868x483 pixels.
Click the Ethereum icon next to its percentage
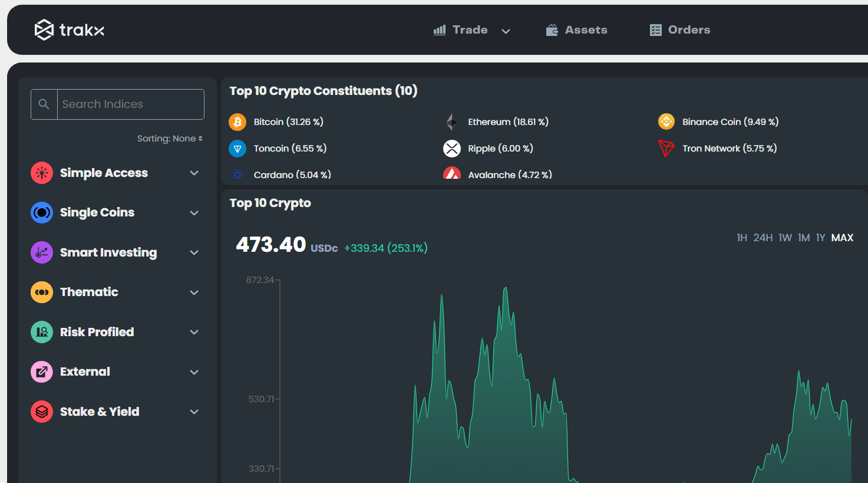pyautogui.click(x=451, y=121)
